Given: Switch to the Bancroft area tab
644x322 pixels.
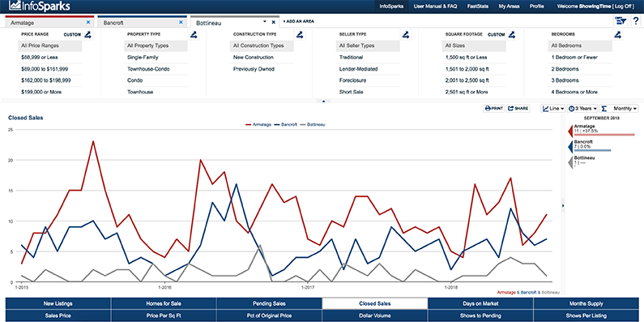Looking at the screenshot, I should [142, 23].
